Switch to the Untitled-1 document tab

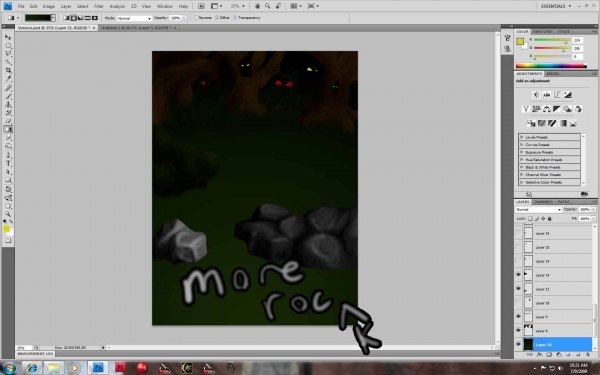point(138,28)
